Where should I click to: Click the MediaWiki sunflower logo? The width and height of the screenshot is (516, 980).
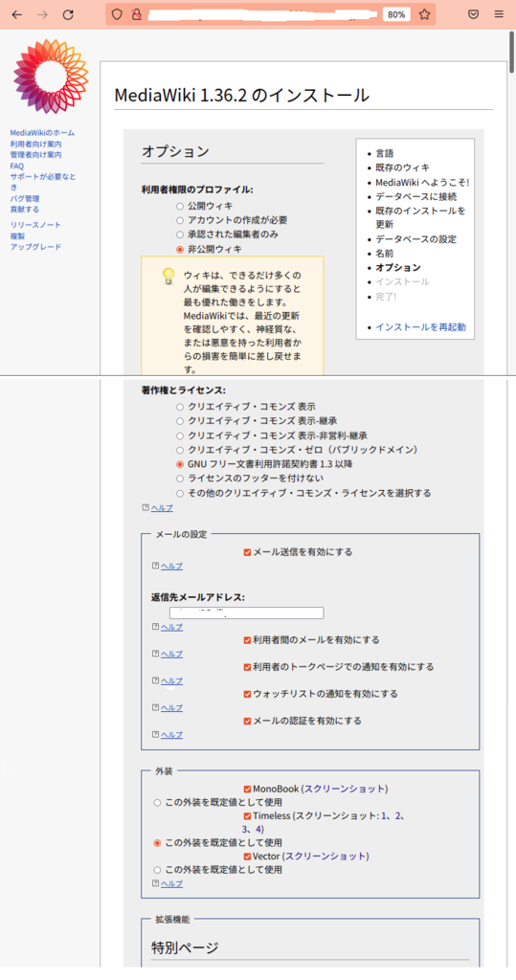click(x=51, y=77)
